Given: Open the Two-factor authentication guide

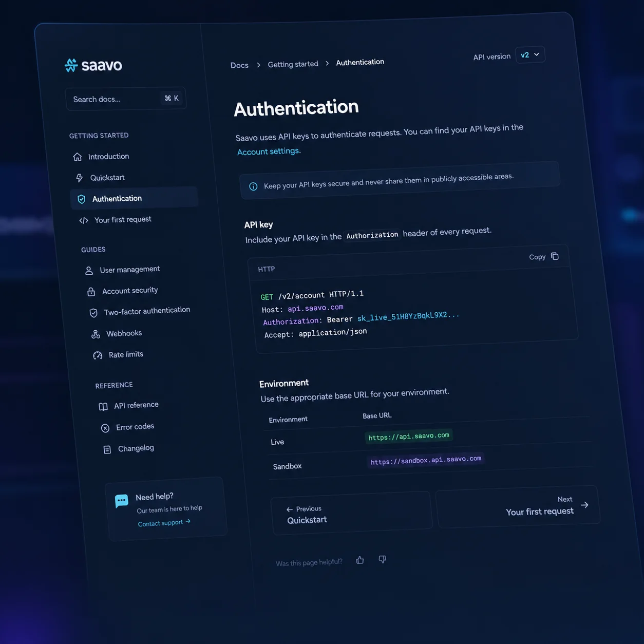Looking at the screenshot, I should 147,311.
